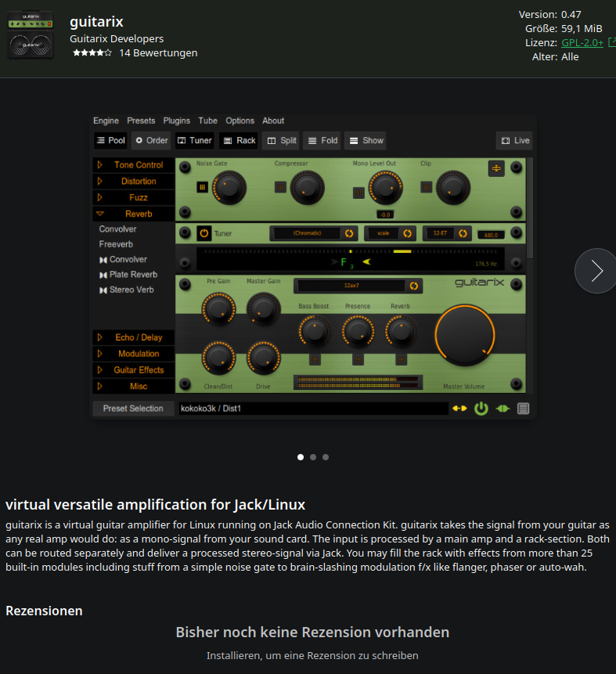Toggle the Tuner toolbar button

click(195, 141)
